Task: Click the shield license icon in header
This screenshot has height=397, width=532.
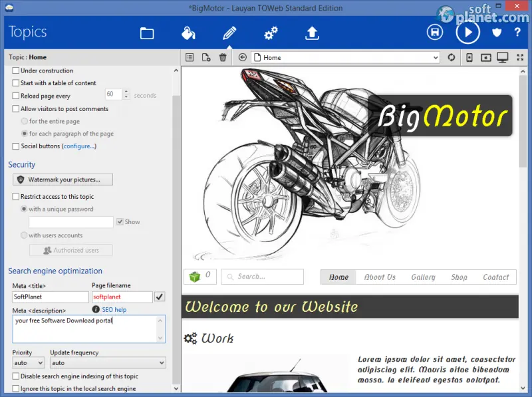Action: tap(497, 32)
